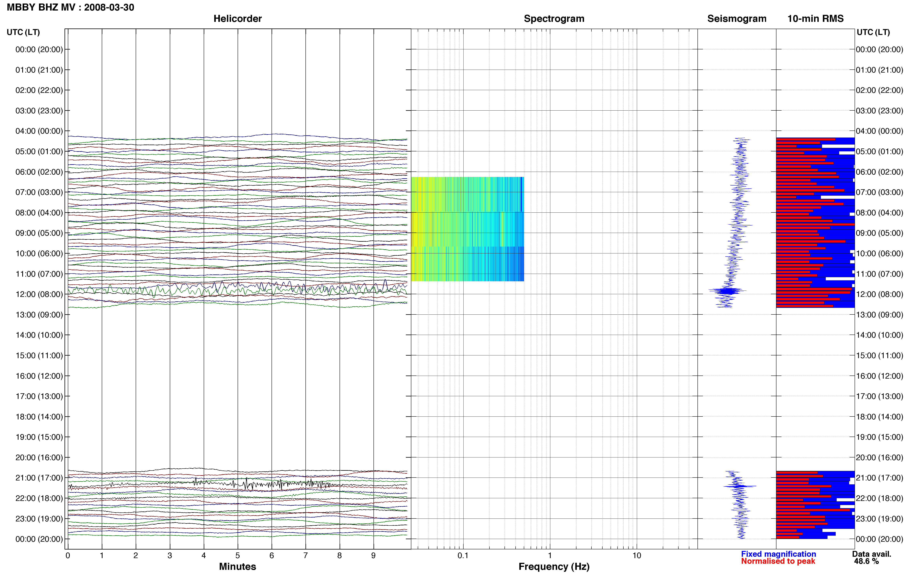924x578 pixels.
Task: Click the UTC (LT) label above the right axis
Action: pos(873,32)
